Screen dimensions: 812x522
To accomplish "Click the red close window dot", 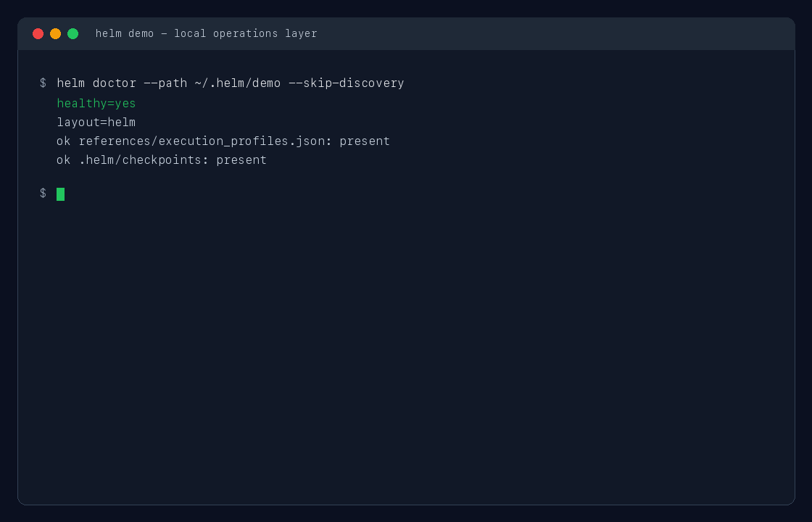I will (x=38, y=33).
